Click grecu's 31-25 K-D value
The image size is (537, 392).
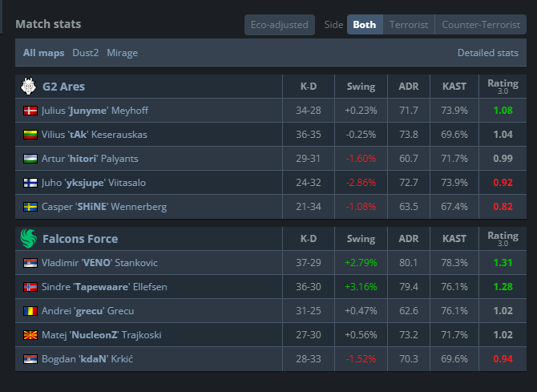tap(309, 311)
